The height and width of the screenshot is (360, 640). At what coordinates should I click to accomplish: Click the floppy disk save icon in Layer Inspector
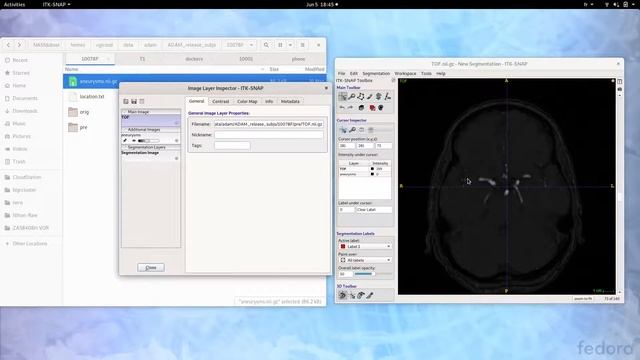click(x=134, y=101)
